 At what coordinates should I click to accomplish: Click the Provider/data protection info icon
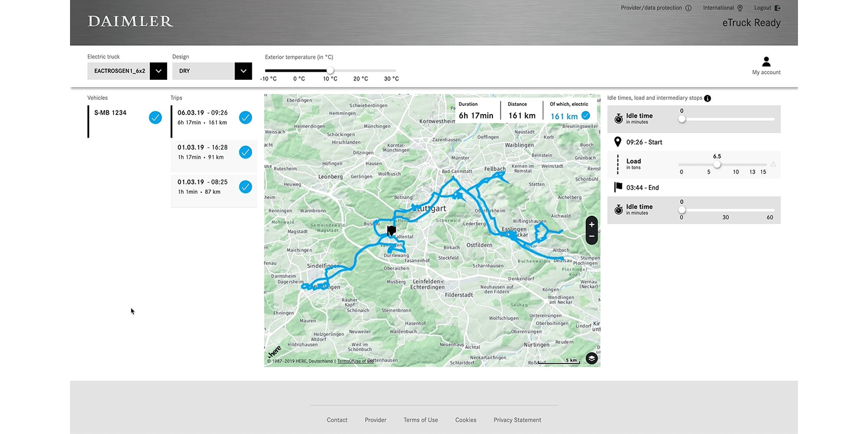688,8
